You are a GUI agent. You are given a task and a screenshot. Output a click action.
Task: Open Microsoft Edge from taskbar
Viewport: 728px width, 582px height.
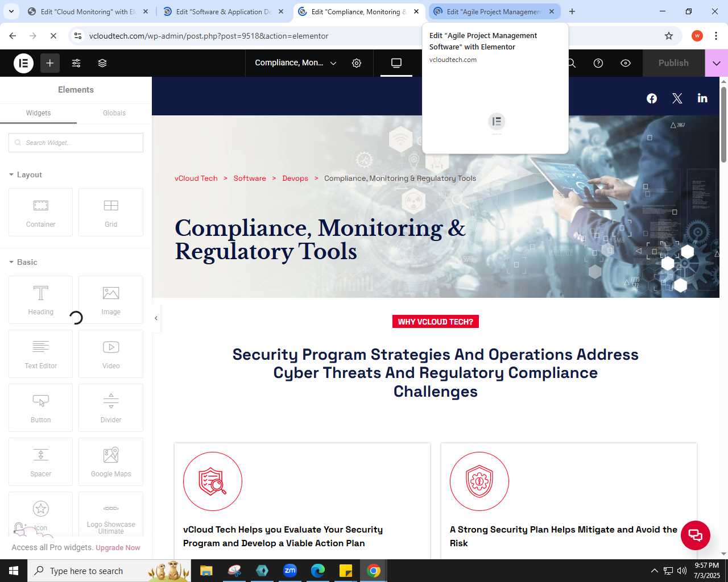[318, 571]
